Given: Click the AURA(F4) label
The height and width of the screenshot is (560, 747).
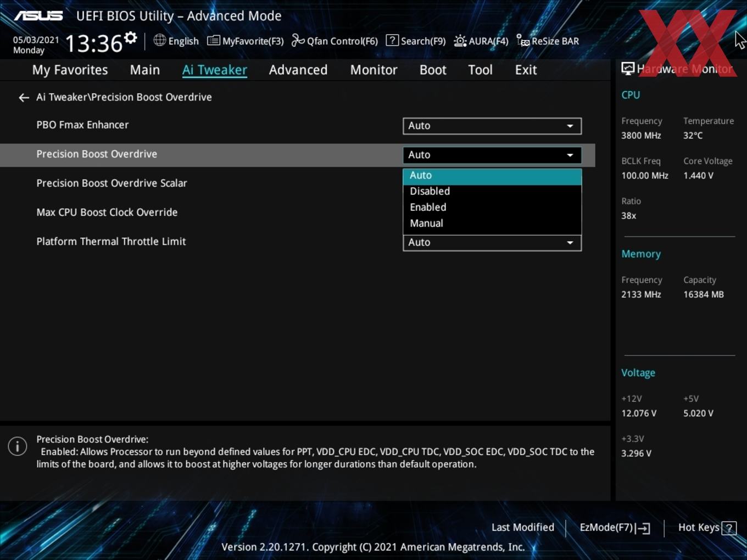Looking at the screenshot, I should point(488,41).
